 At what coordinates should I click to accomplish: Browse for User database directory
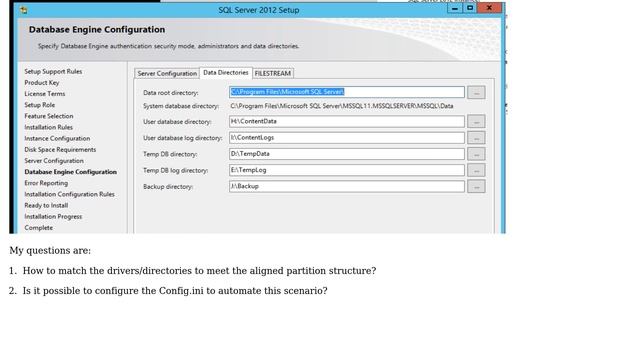coord(476,122)
